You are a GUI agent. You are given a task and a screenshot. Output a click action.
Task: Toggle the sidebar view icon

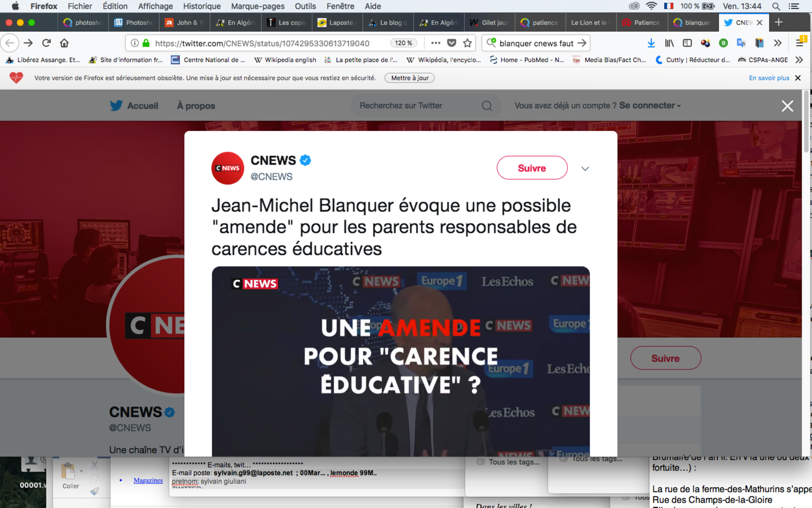(x=687, y=43)
